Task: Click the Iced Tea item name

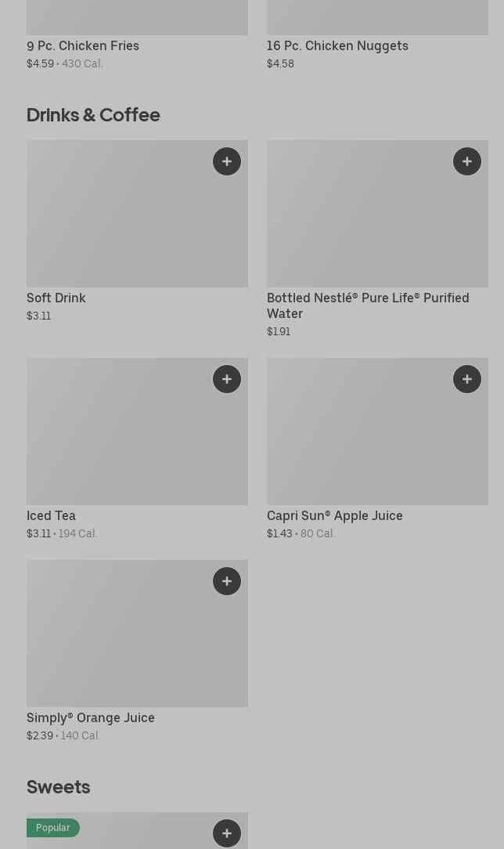Action: point(51,515)
